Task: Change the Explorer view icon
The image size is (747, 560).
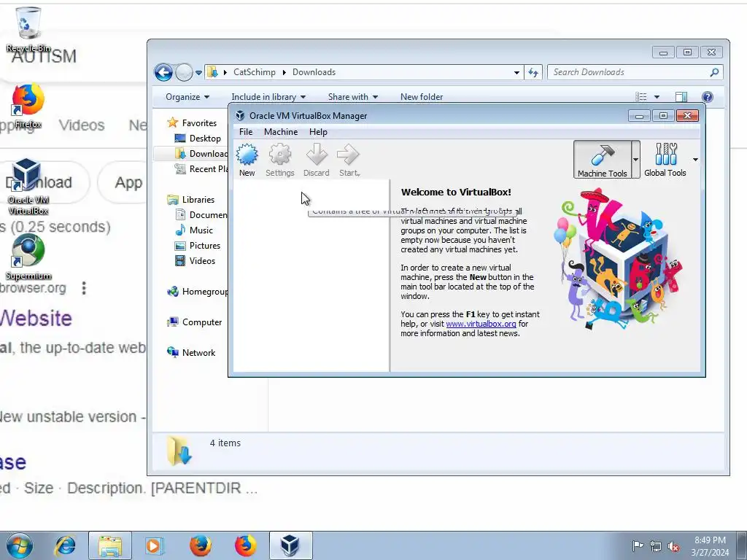Action: point(640,97)
